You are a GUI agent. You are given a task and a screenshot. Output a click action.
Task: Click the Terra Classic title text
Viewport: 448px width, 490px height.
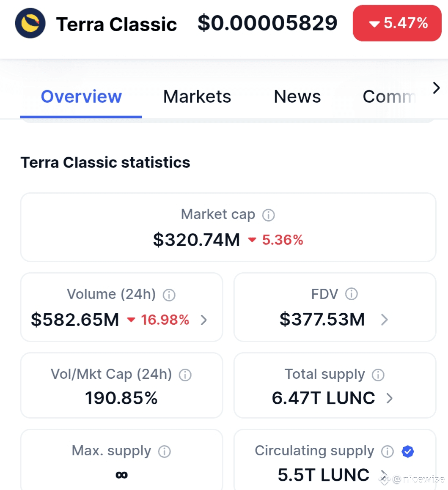[117, 25]
